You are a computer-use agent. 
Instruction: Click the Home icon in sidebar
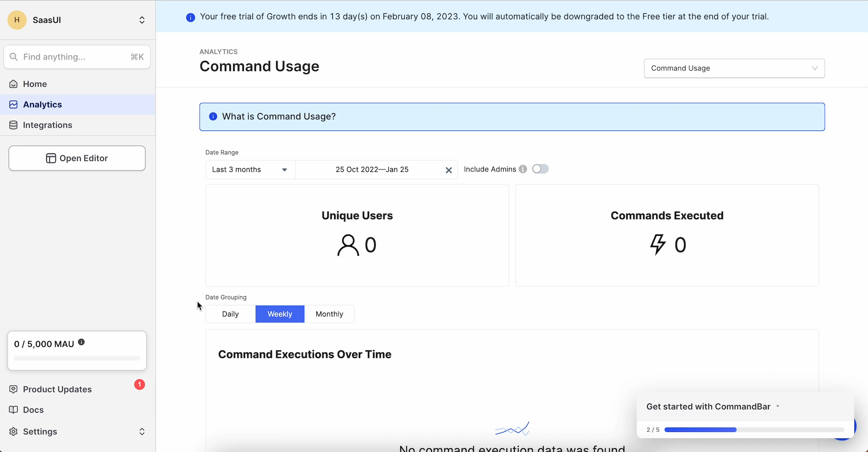[x=13, y=84]
